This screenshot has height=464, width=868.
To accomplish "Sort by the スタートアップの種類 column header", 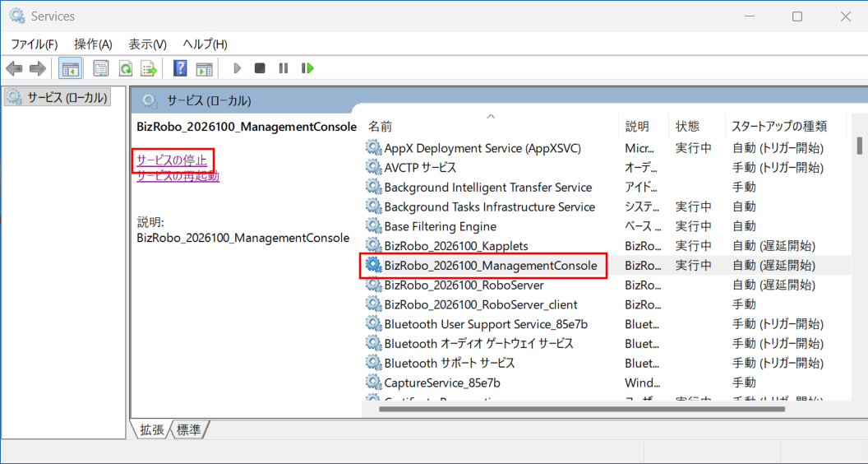I will coord(786,127).
